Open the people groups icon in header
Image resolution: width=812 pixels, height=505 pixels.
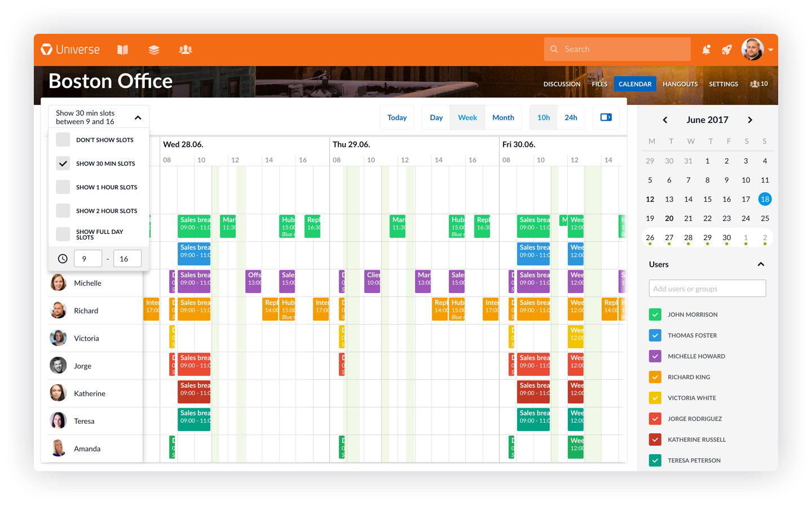click(186, 50)
